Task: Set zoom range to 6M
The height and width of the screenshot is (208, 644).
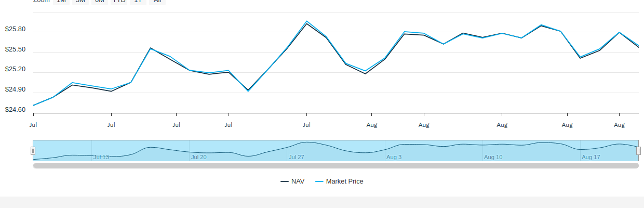Action: (100, 2)
